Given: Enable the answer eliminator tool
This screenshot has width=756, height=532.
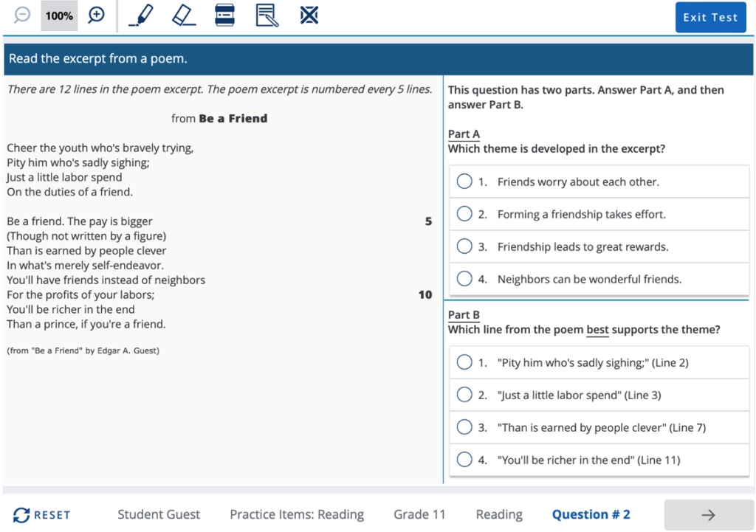Looking at the screenshot, I should tap(309, 15).
